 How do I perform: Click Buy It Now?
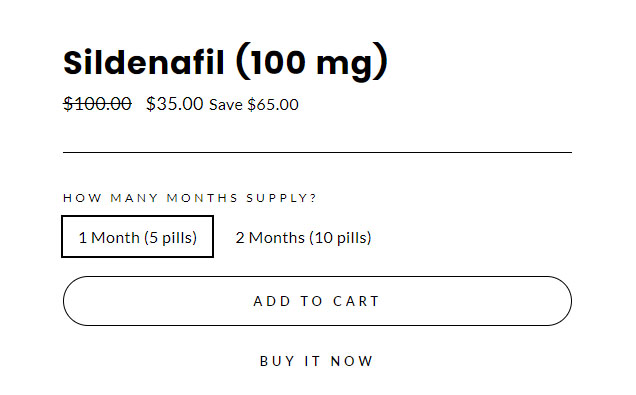[x=316, y=361]
